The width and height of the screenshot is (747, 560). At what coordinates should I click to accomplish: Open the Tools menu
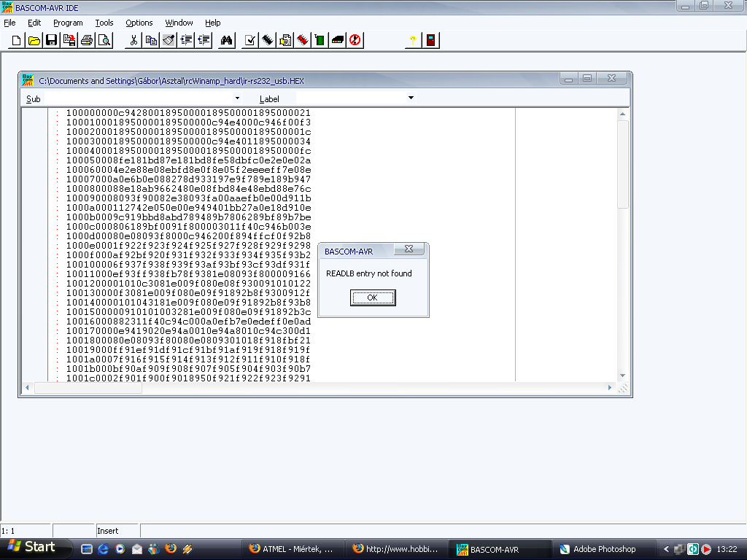pos(104,23)
